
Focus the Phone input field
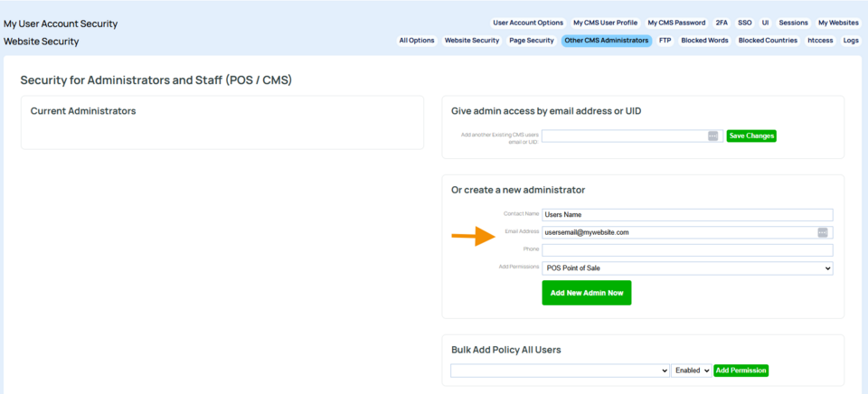point(687,250)
